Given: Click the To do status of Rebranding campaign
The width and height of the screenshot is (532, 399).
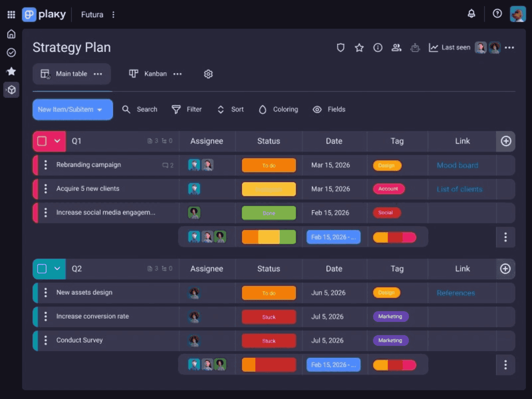Looking at the screenshot, I should click(269, 165).
